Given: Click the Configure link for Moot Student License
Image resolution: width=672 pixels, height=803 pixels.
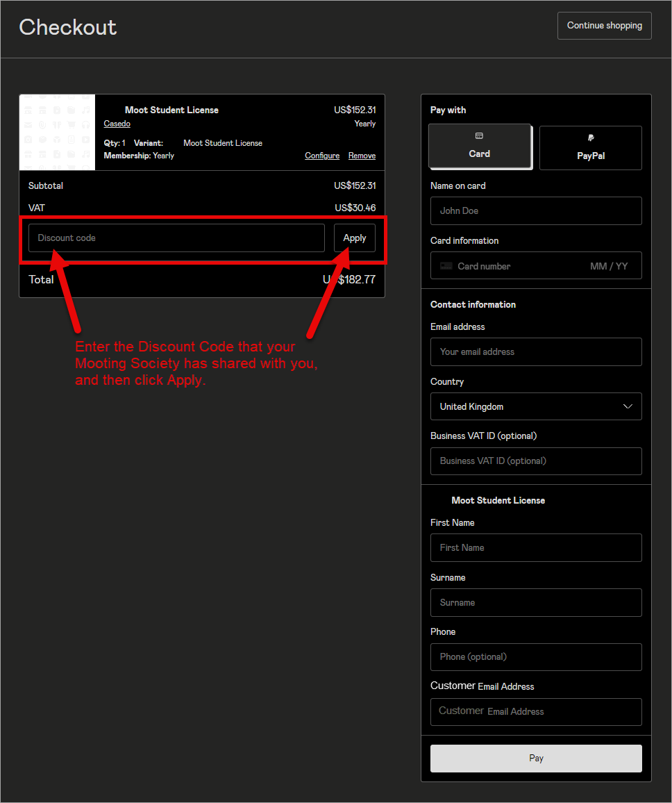Looking at the screenshot, I should [x=322, y=156].
